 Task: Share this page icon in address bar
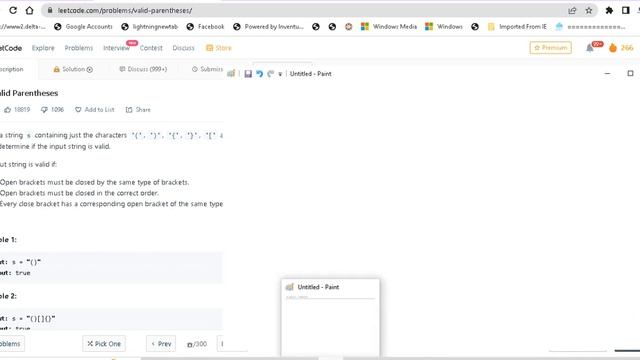[572, 11]
